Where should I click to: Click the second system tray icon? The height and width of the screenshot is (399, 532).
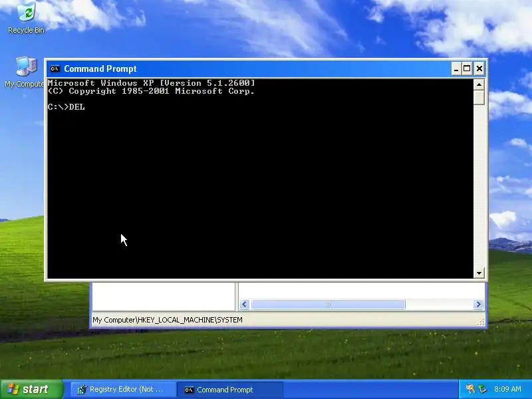[482, 389]
